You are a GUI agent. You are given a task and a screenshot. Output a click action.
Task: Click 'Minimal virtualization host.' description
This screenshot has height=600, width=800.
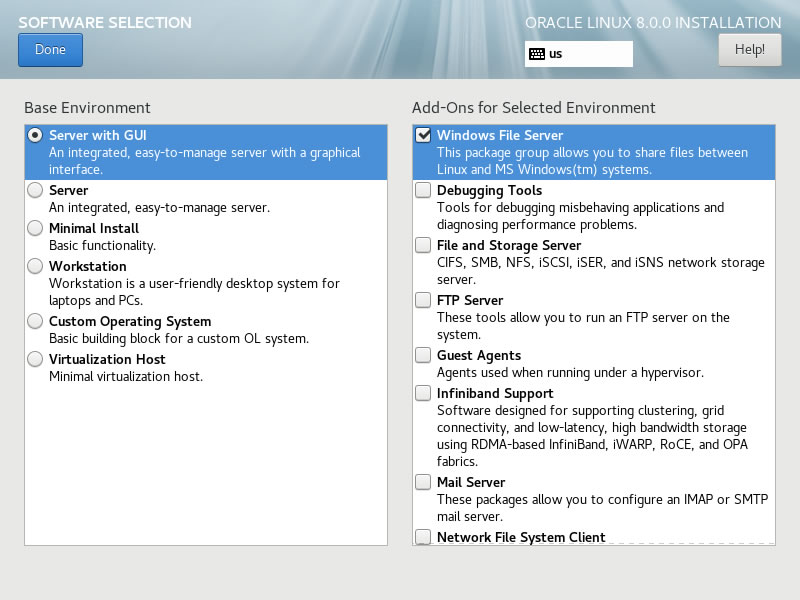pyautogui.click(x=126, y=377)
